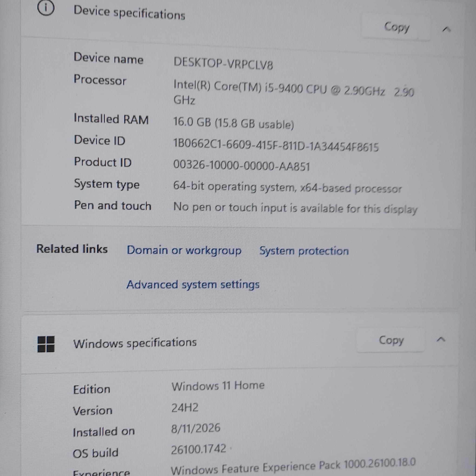Viewport: 476px width, 476px height.
Task: Click the Version label
Action: click(x=93, y=411)
